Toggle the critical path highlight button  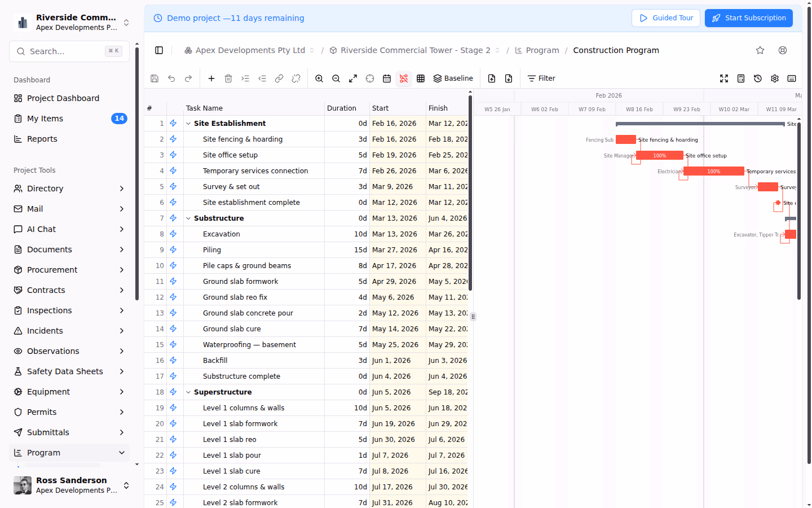point(404,78)
